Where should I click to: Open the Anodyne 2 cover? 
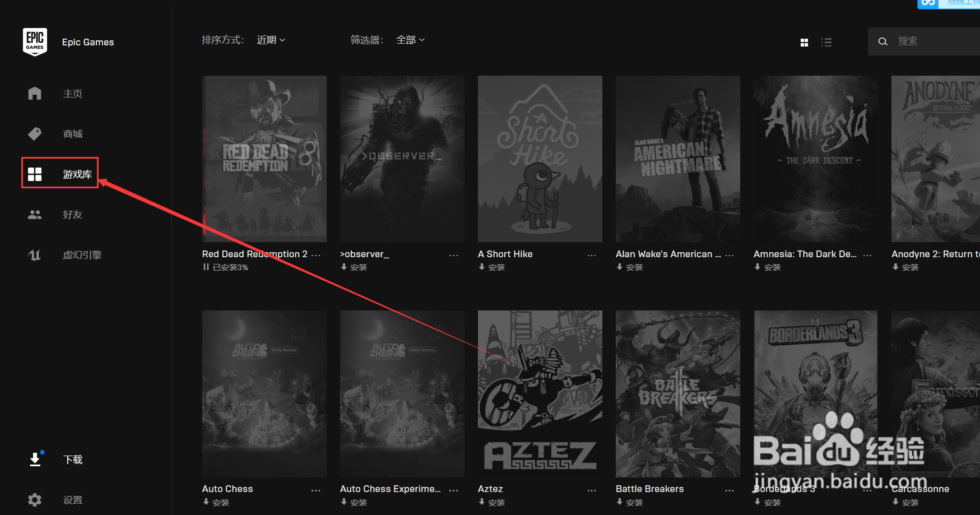(936, 159)
